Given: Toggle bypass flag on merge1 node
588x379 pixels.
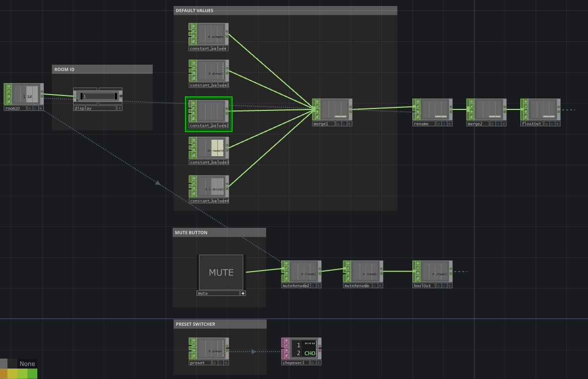Looking at the screenshot, I should [x=317, y=112].
